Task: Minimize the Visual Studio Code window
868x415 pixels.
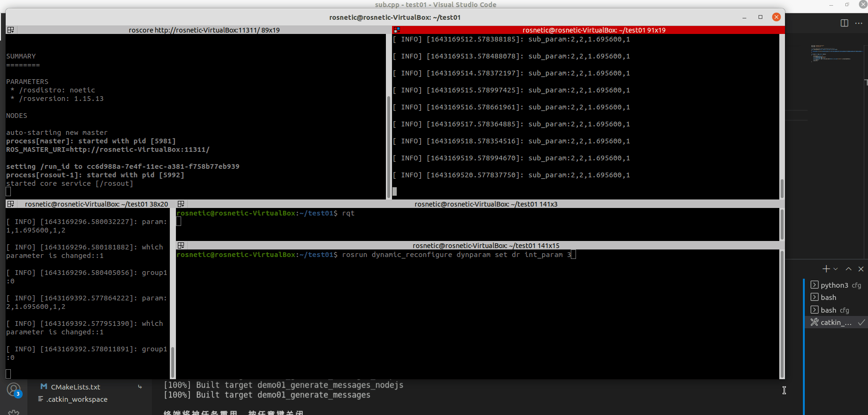Action: click(832, 4)
